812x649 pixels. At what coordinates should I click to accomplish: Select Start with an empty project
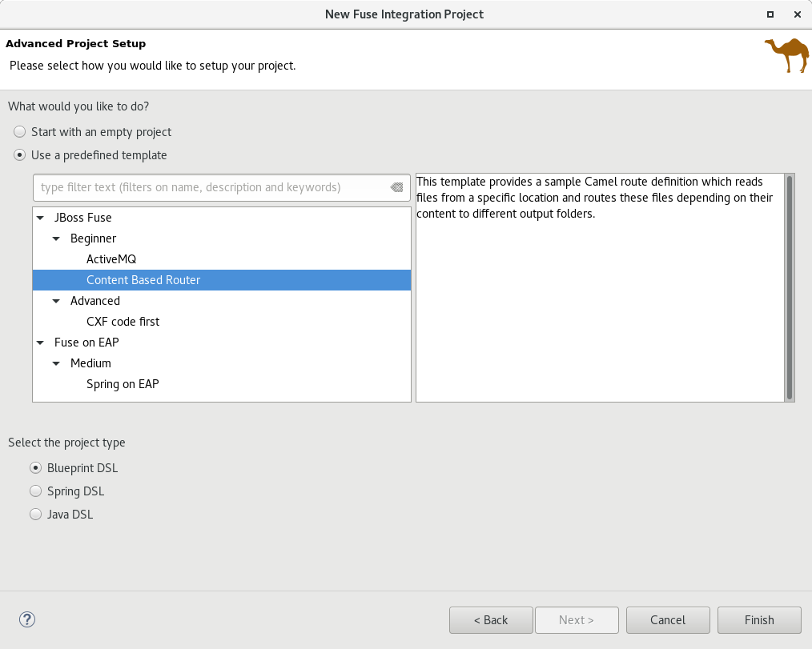(20, 132)
